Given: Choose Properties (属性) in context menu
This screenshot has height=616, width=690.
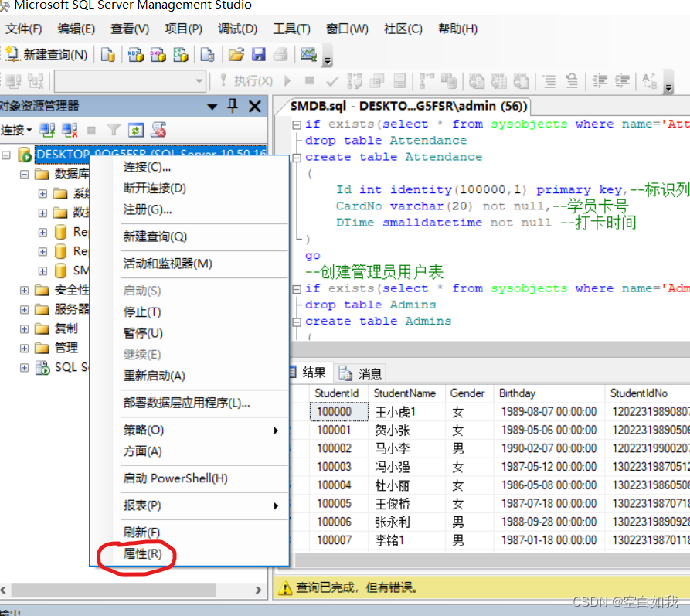Looking at the screenshot, I should (x=189, y=554).
